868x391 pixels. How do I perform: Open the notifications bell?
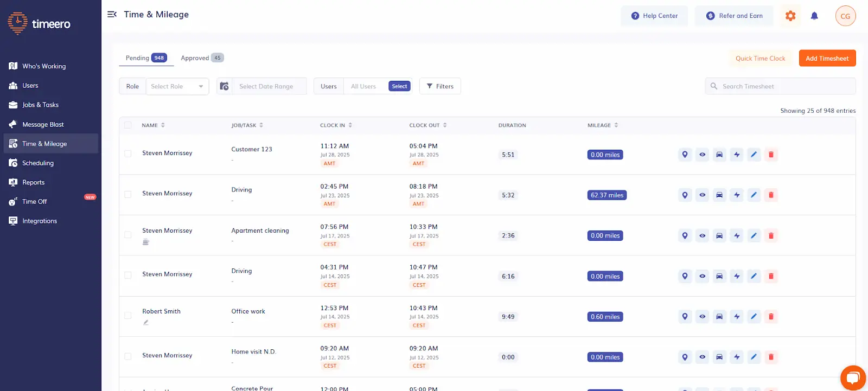(x=814, y=16)
